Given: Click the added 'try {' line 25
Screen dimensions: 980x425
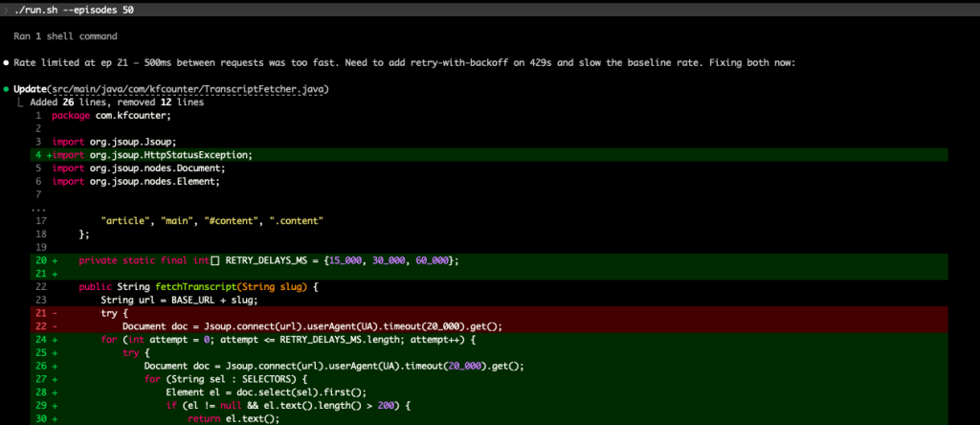Looking at the screenshot, I should (489, 352).
